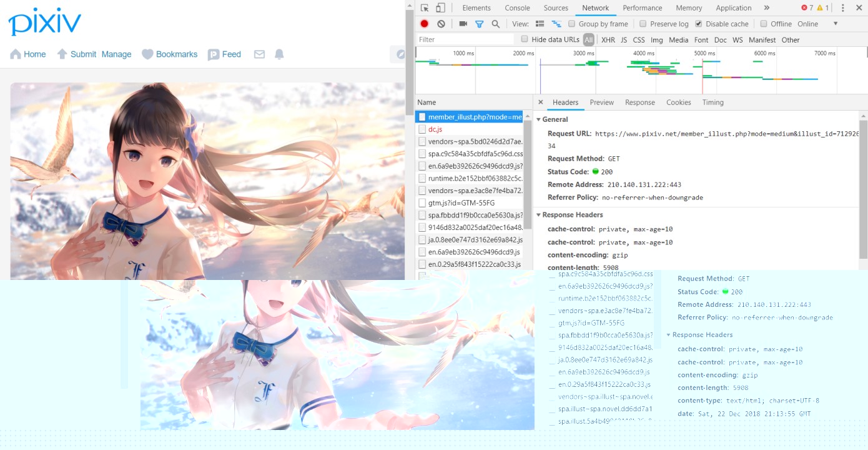Uncheck Disable cache checkbox
Screen dimensions: 868x450
coord(698,24)
